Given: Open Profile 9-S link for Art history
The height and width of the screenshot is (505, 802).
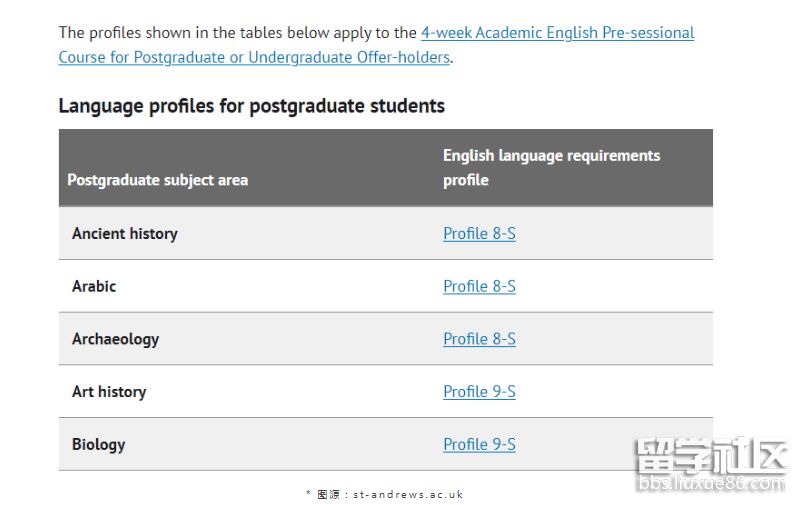Looking at the screenshot, I should (479, 392).
